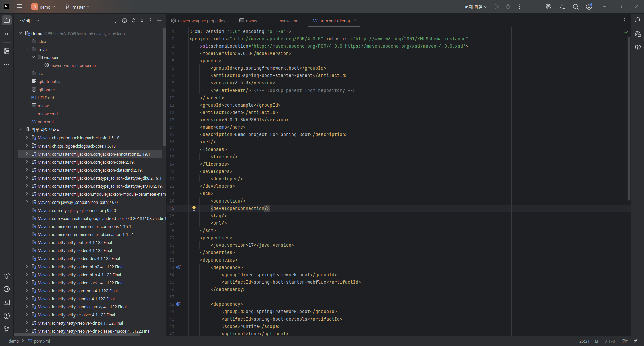Screen dimensions: 644x346
Task: Click the 25:31 cursor position indicator
Action: coord(584,341)
